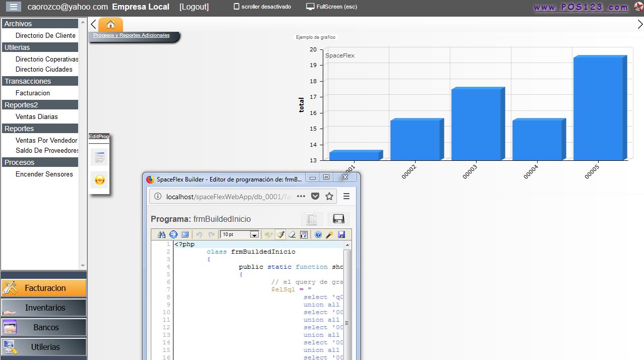Click the Utilerias menu header in the sidebar
This screenshot has width=644, height=360.
40,47
